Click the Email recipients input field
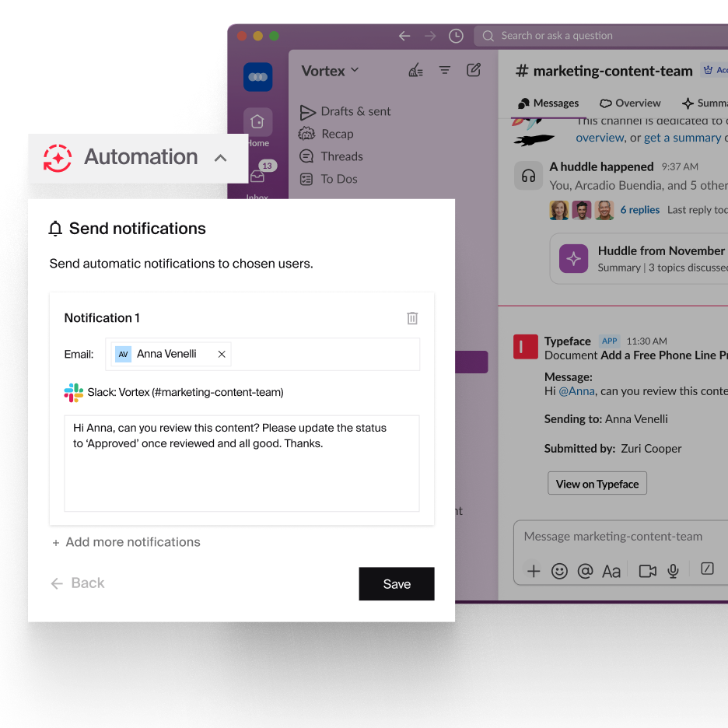728x728 pixels. (x=263, y=354)
